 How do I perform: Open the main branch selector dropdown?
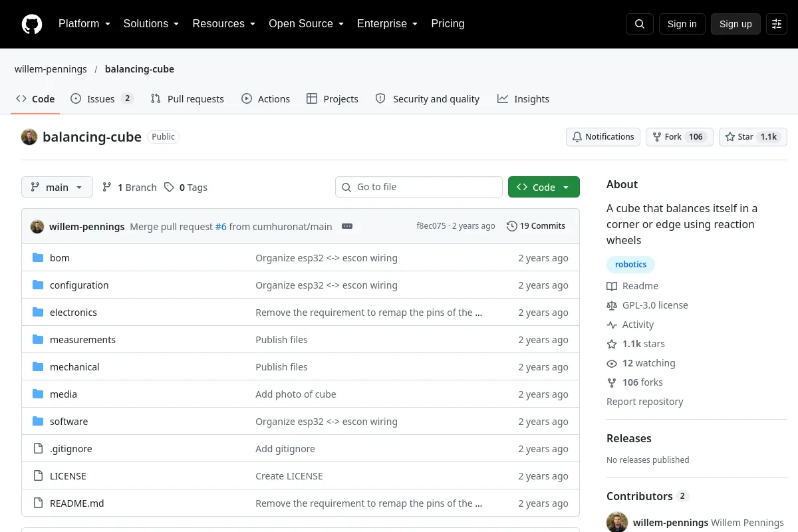pos(57,188)
